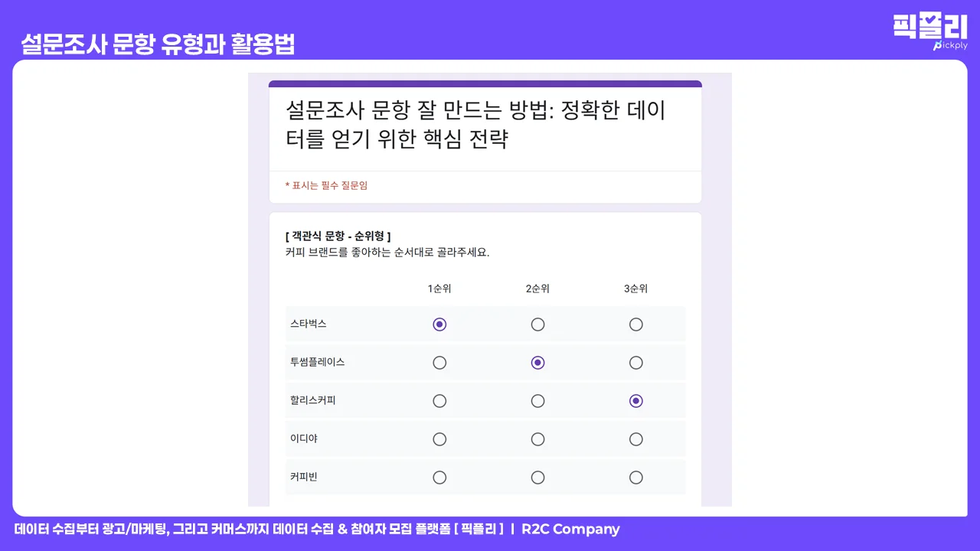The image size is (980, 551).
Task: Select 3순위 for 커피빈
Action: click(x=635, y=477)
